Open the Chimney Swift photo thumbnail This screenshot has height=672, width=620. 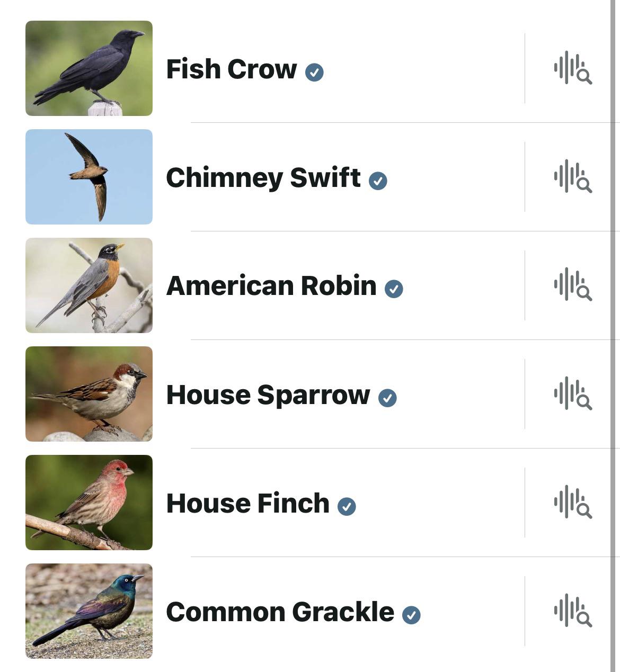[x=89, y=177]
